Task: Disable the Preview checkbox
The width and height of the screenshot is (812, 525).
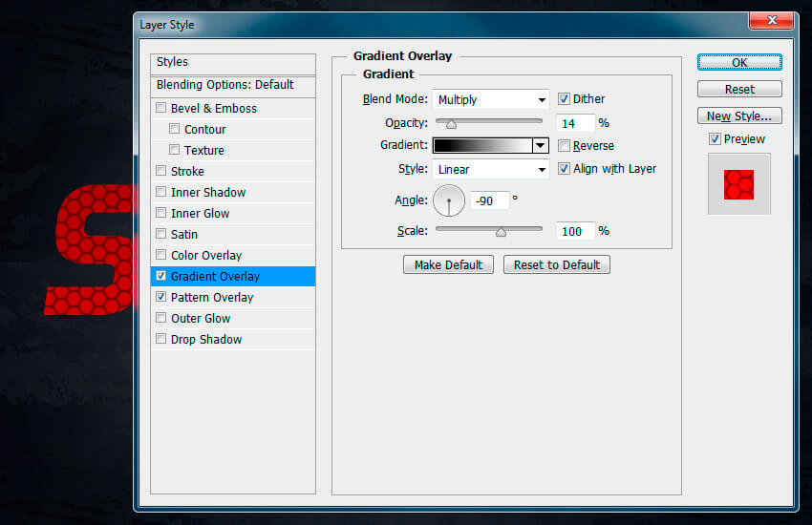Action: point(716,139)
